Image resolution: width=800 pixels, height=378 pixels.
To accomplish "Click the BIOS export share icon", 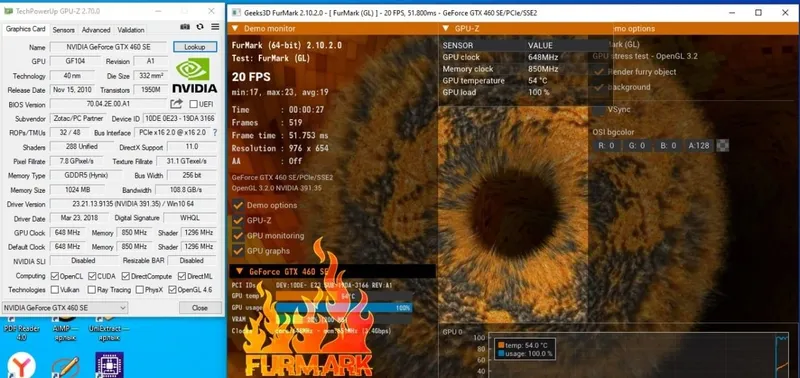I will point(177,104).
